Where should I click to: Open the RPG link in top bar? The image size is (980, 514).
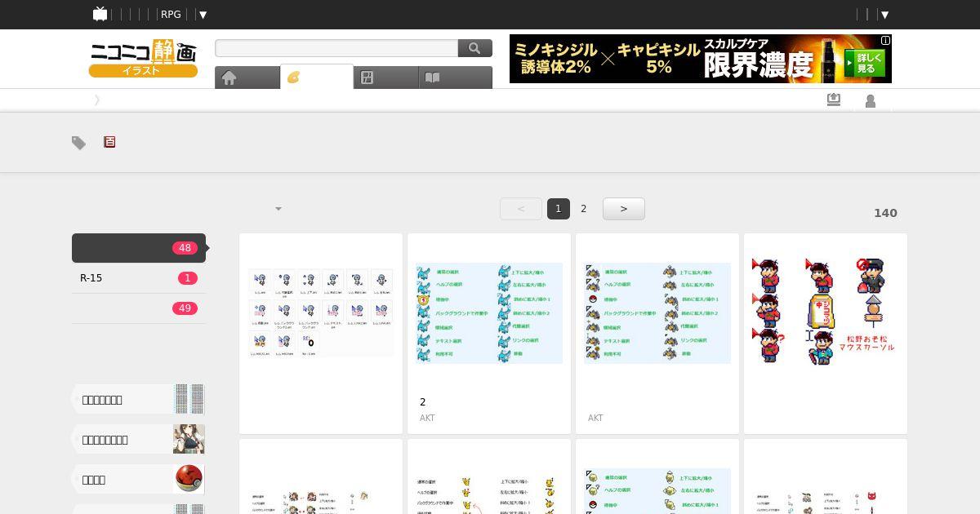point(171,14)
